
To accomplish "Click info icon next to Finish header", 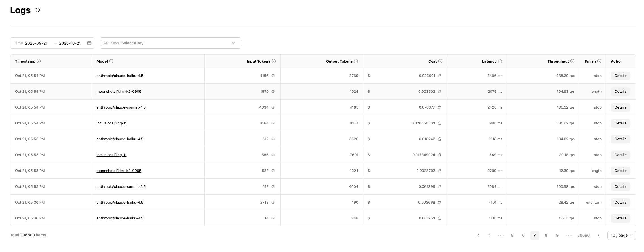I will [599, 61].
